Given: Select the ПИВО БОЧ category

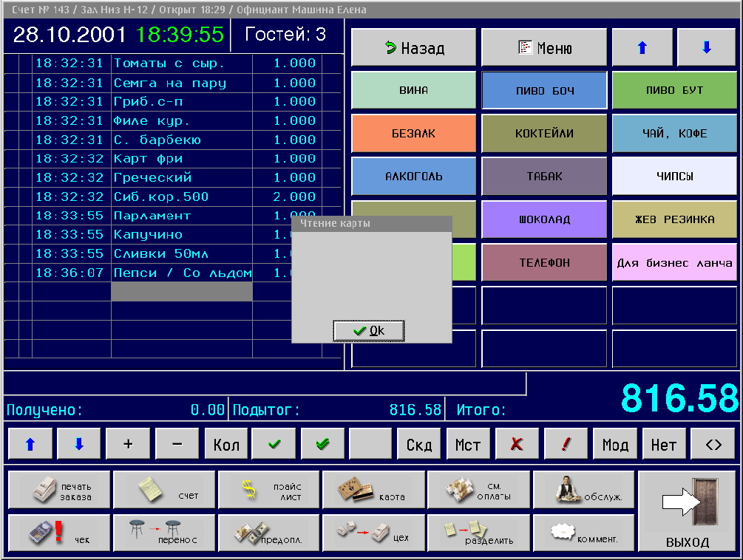Looking at the screenshot, I should (544, 90).
